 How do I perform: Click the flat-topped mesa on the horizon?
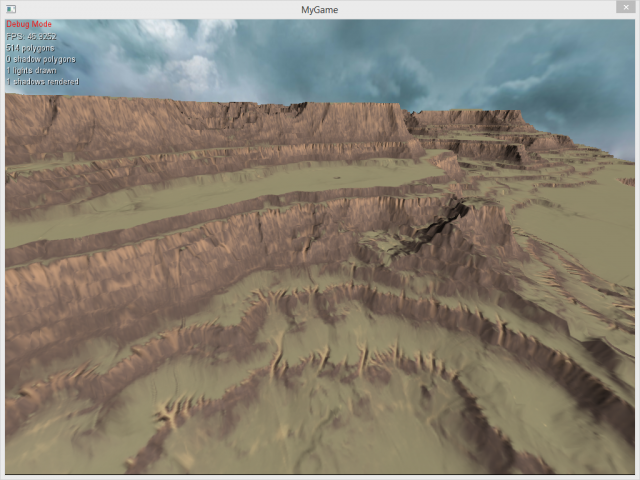click(x=470, y=117)
